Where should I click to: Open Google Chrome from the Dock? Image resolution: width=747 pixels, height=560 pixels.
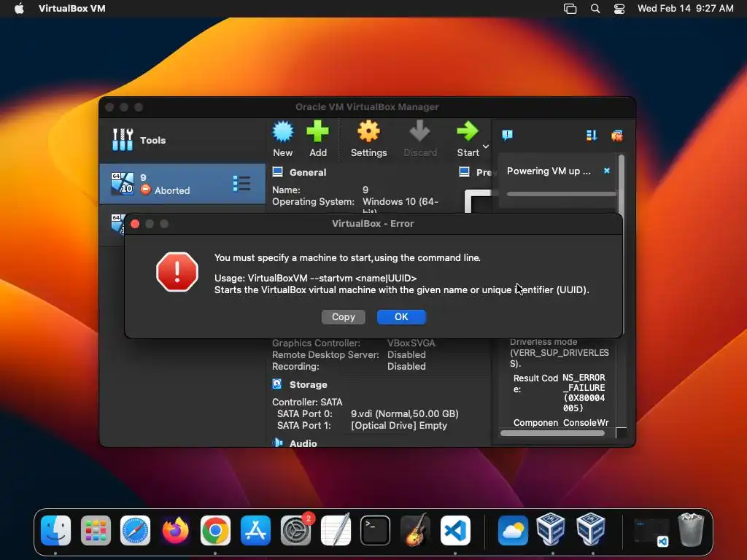pos(215,530)
